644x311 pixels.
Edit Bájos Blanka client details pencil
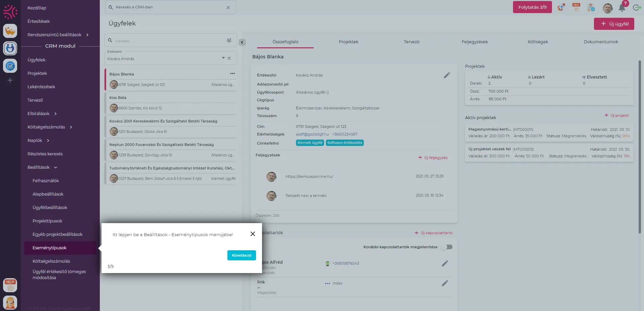[446, 75]
